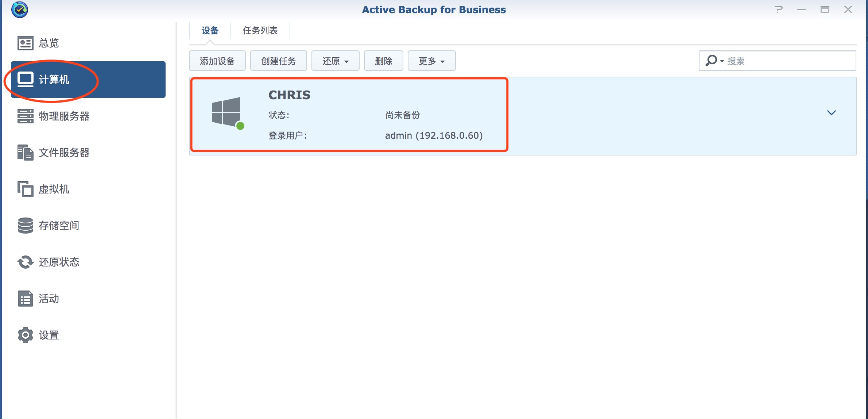The width and height of the screenshot is (868, 419).
Task: Click the 文件服务器 file server icon
Action: click(26, 153)
